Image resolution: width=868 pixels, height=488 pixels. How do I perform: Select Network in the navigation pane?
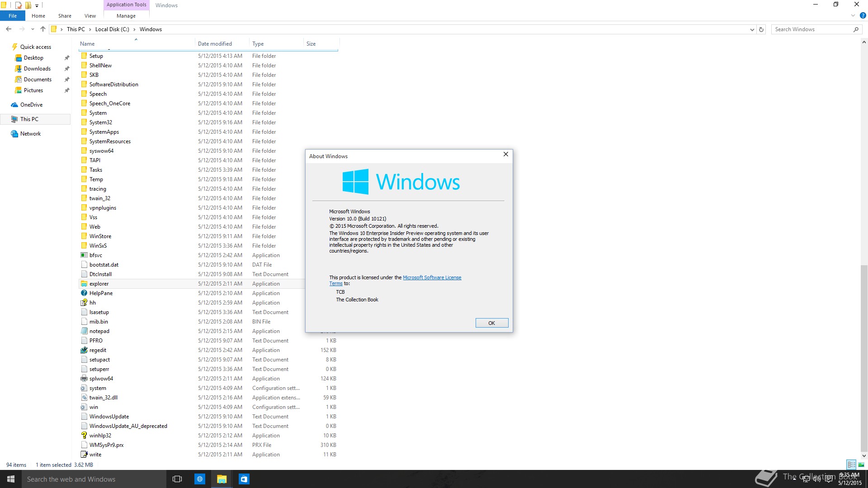tap(30, 134)
